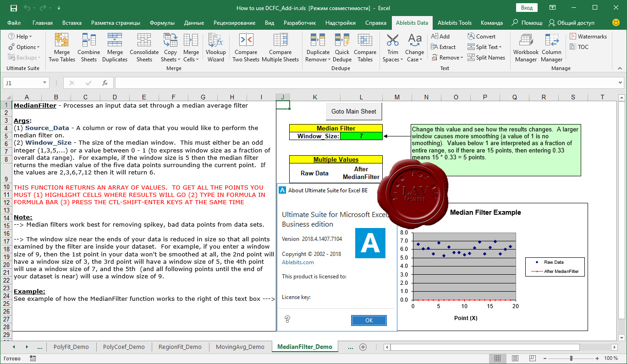Switch to Главная ribbon tab

[43, 22]
